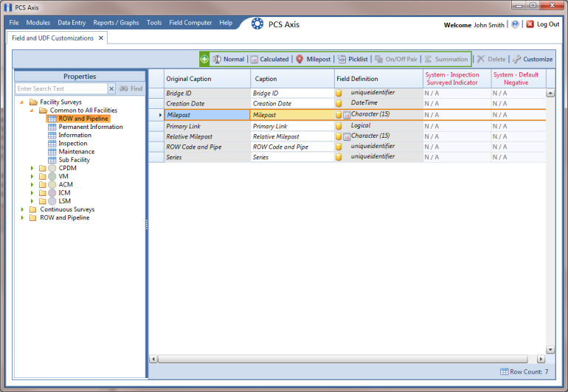568x392 pixels.
Task: Click the VM module circle icon
Action: coord(52,176)
